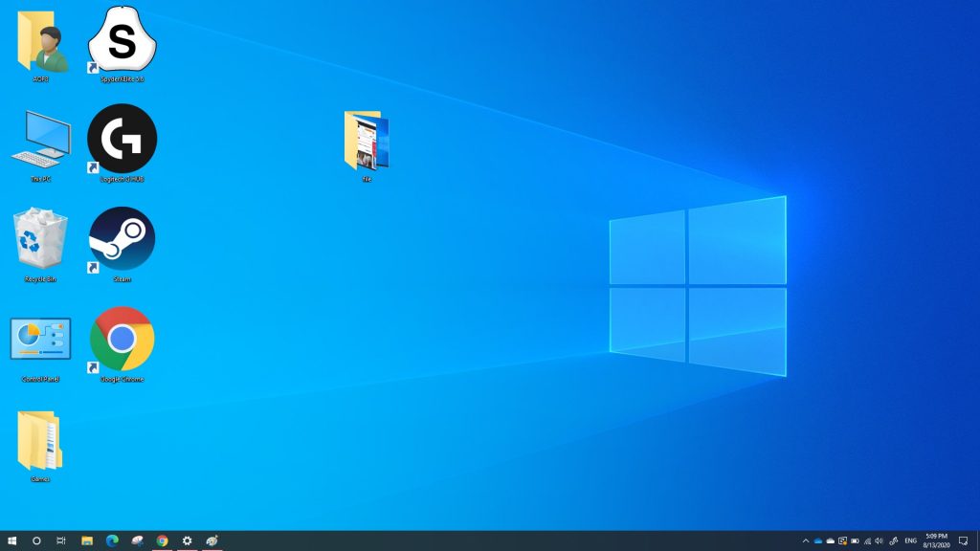This screenshot has height=551, width=980.
Task: Expand the hidden system tray icons
Action: (x=806, y=541)
